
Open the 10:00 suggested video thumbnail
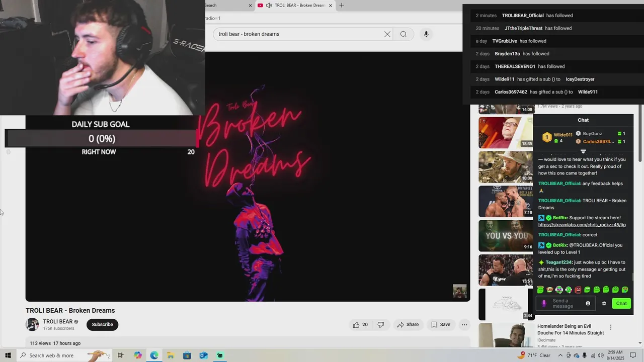(x=505, y=167)
